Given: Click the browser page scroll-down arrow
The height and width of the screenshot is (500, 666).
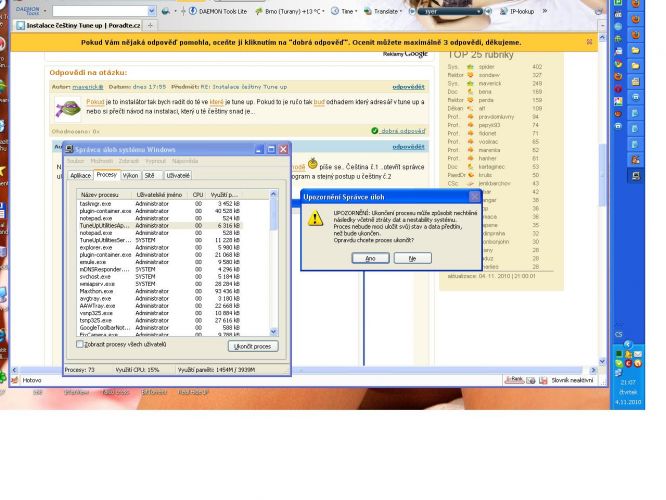Looking at the screenshot, I should [x=602, y=361].
